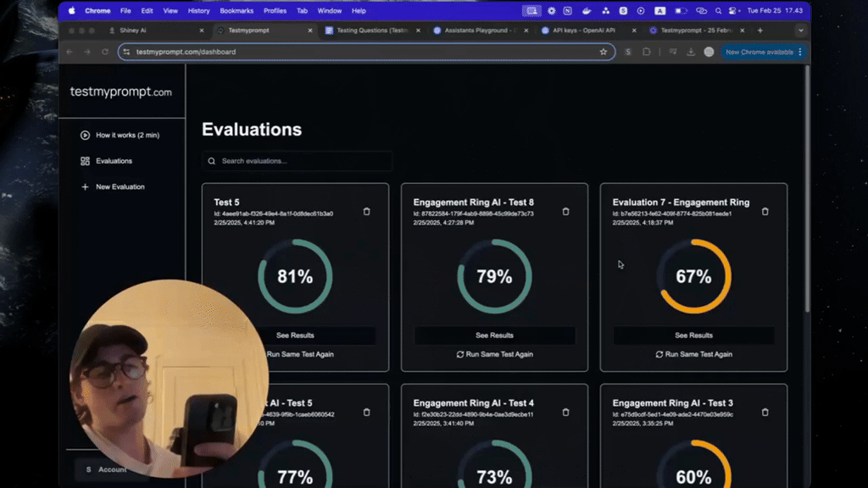The height and width of the screenshot is (488, 868).
Task: Open Chrome downloads icon in toolbar
Action: [691, 52]
